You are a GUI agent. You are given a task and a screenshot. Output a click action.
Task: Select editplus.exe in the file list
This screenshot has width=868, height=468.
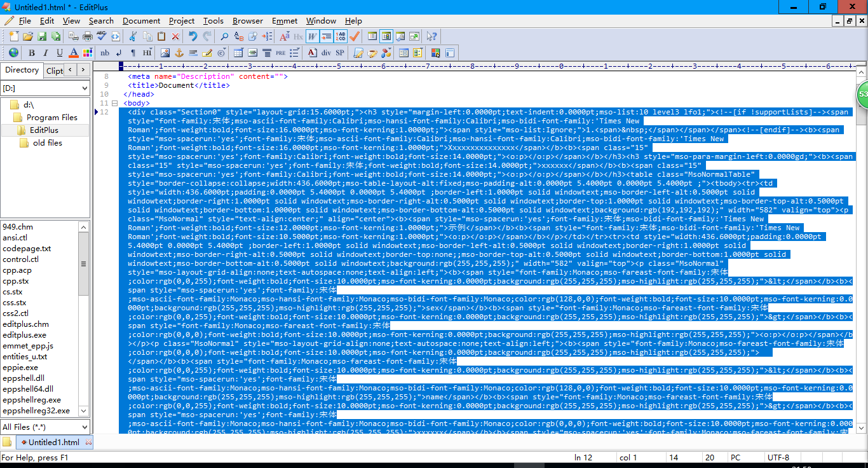point(24,335)
